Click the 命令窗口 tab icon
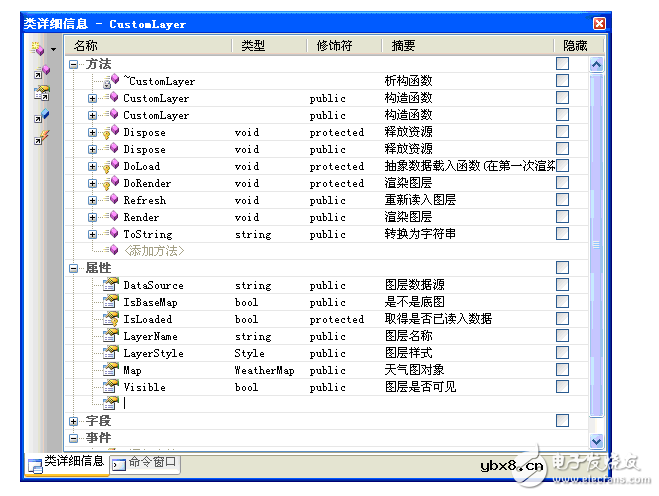 [x=119, y=464]
